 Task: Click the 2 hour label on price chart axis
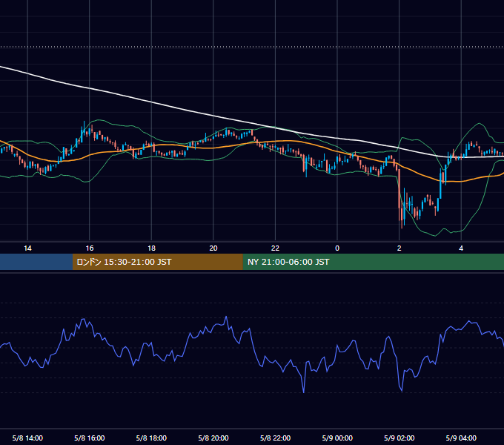tap(399, 248)
